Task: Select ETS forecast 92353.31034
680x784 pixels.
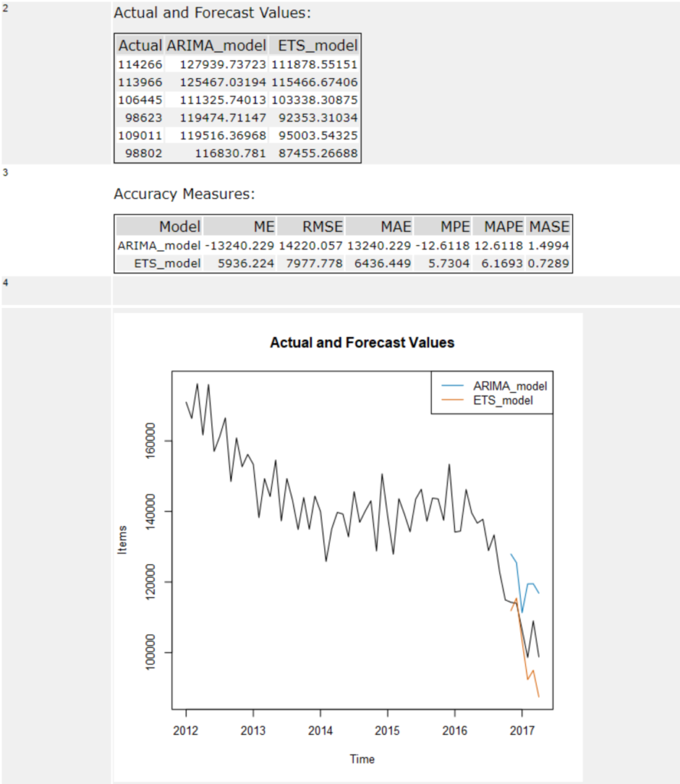Action: point(318,117)
